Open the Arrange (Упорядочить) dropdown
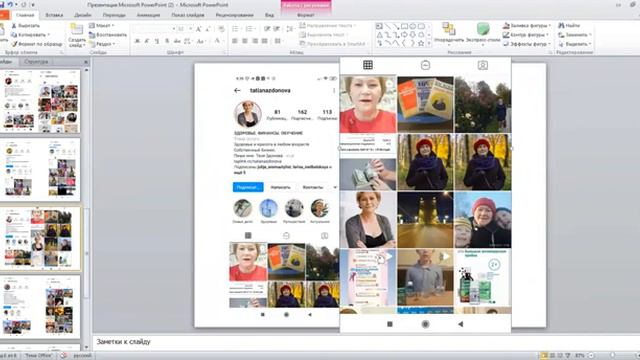Image resolution: width=640 pixels, height=360 pixels. point(449,33)
